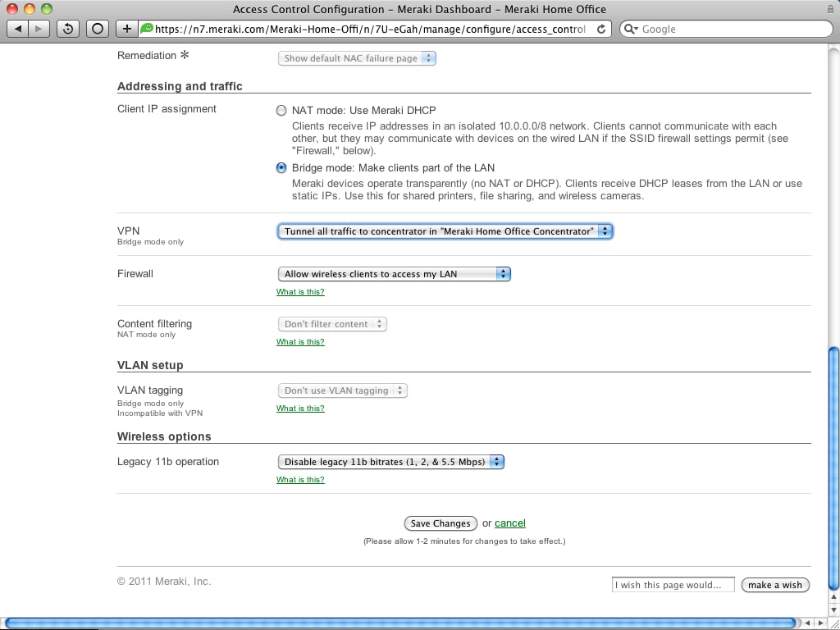Click the '© 2011 Meraki, Inc.' footer text
This screenshot has height=630, width=840.
click(x=164, y=582)
